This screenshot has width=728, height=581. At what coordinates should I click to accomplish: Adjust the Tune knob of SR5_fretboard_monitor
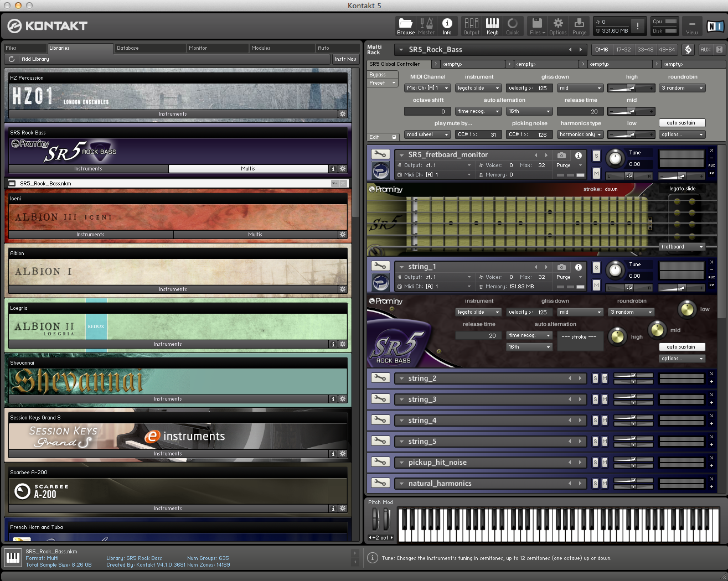coord(615,159)
